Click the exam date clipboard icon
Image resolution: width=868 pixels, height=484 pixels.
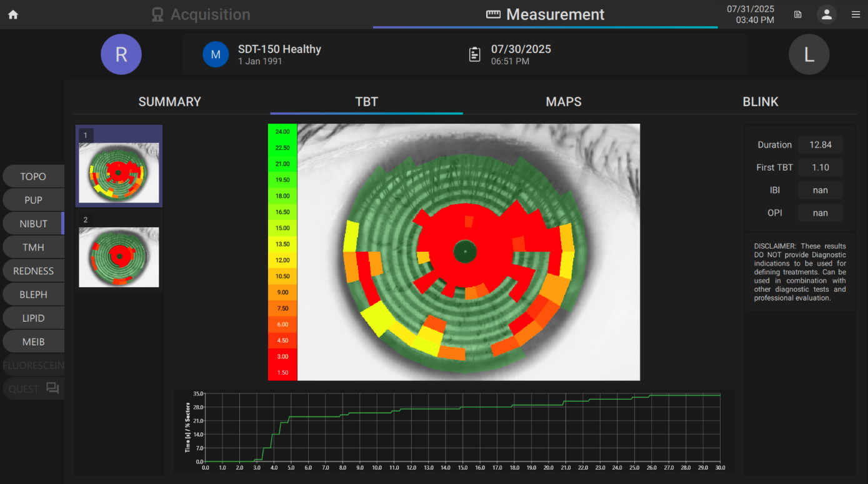tap(475, 54)
